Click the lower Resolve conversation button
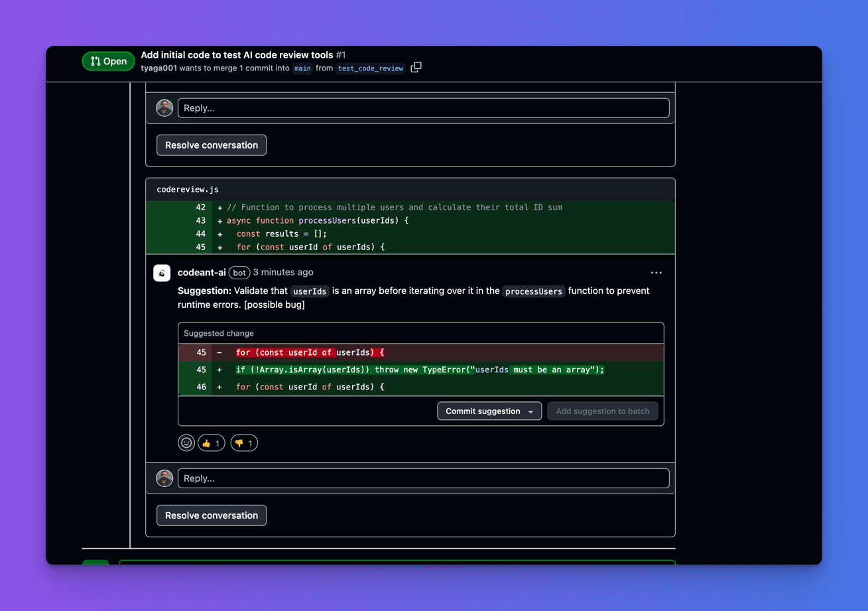868x611 pixels. tap(212, 515)
